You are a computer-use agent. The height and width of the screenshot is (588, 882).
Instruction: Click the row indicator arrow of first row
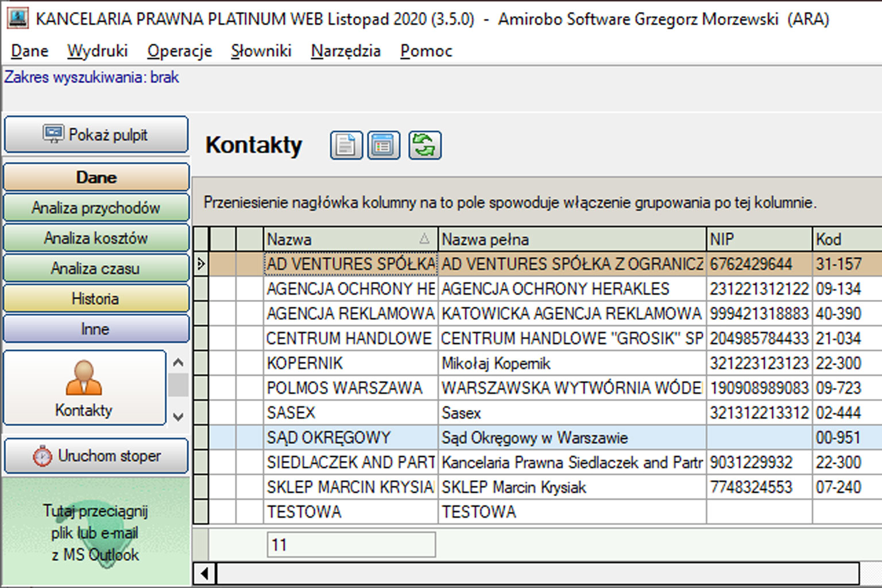[201, 264]
